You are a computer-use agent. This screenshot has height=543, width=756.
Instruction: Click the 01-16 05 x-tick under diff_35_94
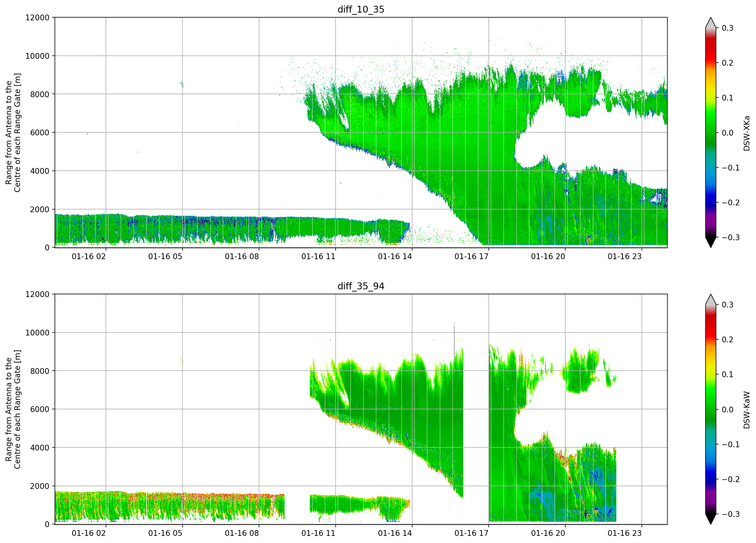click(165, 533)
